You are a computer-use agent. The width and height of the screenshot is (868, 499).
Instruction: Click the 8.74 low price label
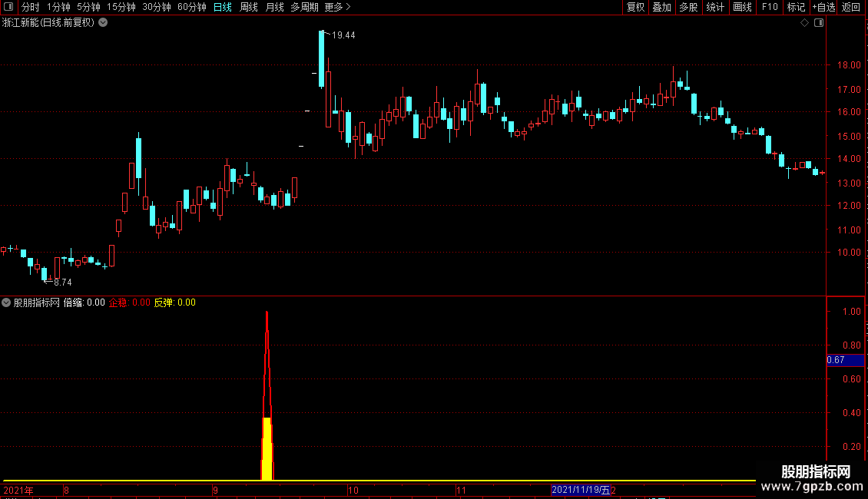62,283
